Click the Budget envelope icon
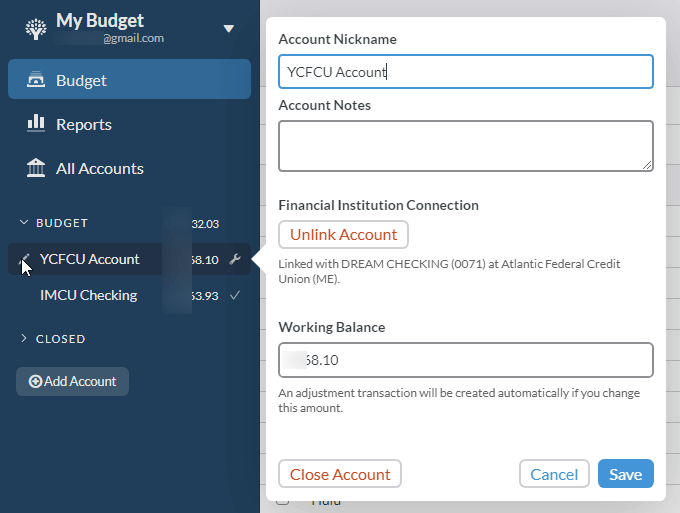This screenshot has height=513, width=680. coord(36,80)
